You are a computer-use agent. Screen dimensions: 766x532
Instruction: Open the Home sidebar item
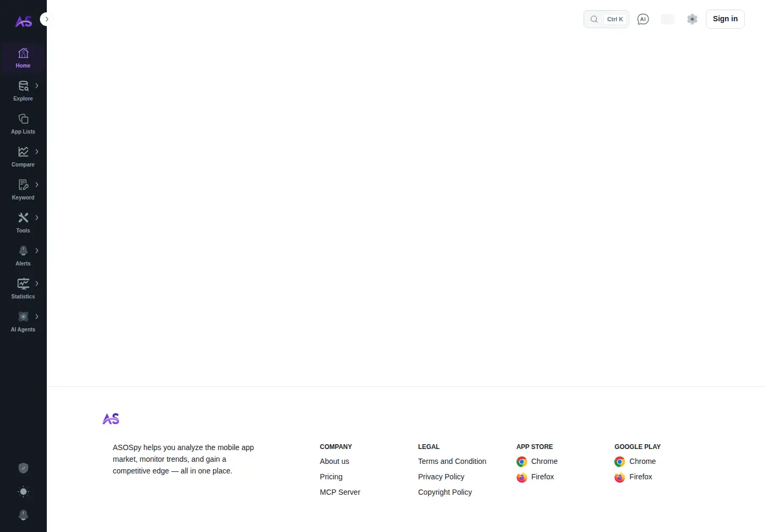(x=23, y=58)
